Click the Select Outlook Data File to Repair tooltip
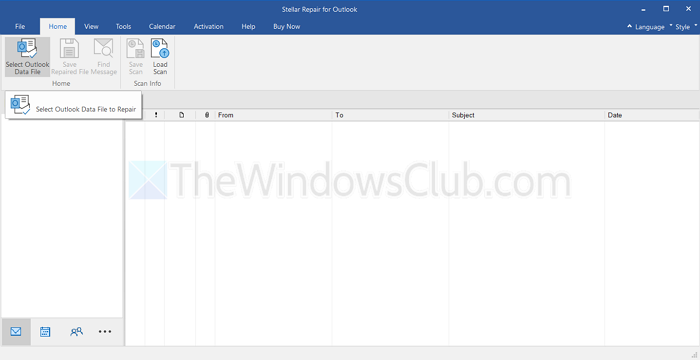This screenshot has height=360, width=700. click(x=74, y=105)
